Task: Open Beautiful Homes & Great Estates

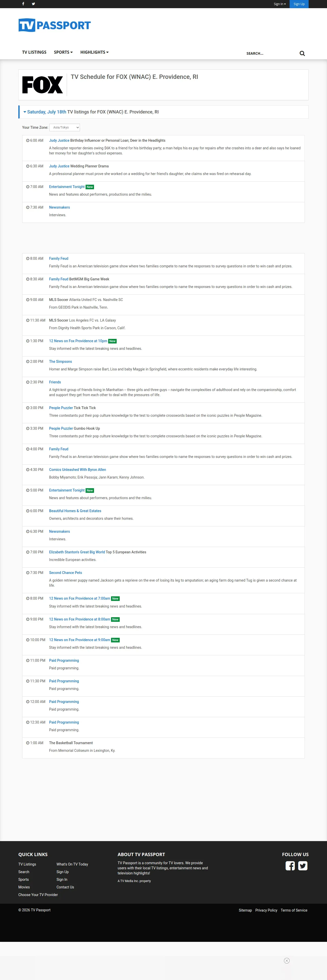Action: coord(75,511)
